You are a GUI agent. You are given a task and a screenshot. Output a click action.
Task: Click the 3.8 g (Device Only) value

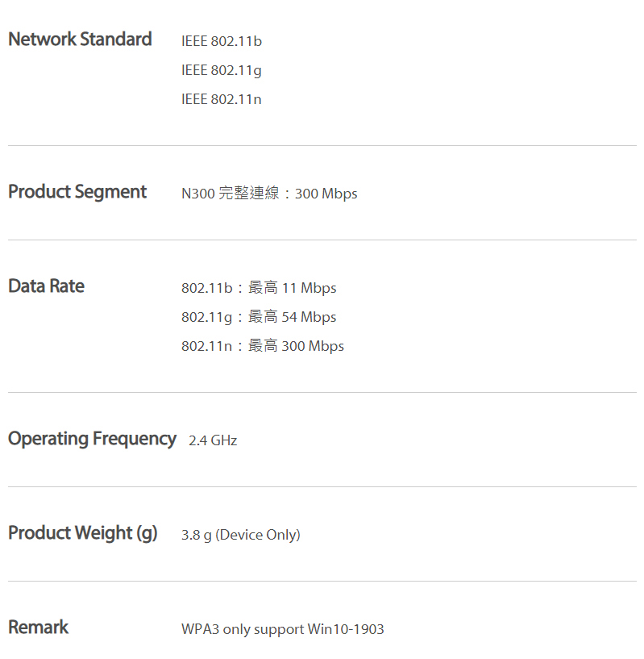point(241,535)
